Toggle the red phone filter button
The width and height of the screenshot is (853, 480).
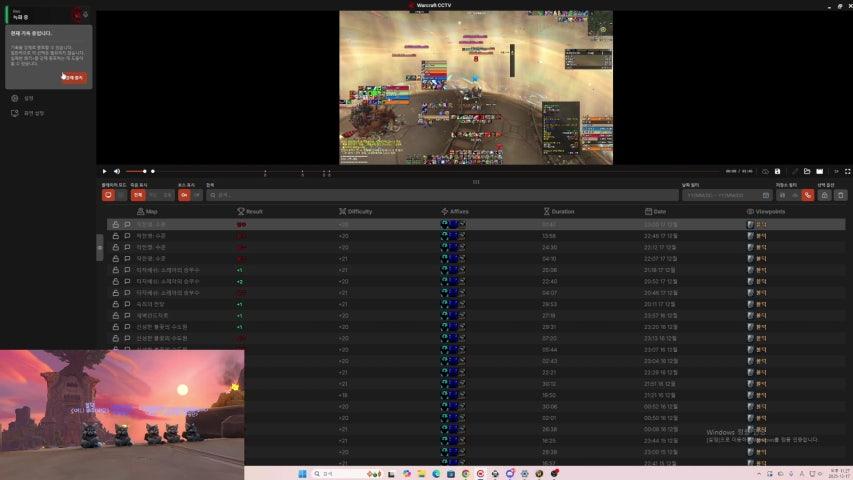(807, 195)
